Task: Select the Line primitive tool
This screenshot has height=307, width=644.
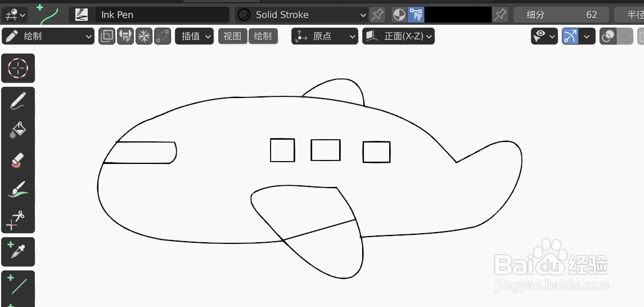Action: pyautogui.click(x=18, y=285)
